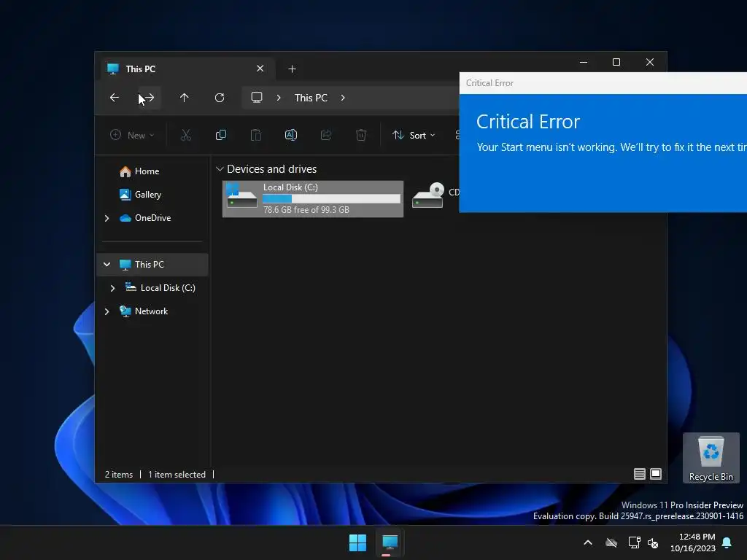Viewport: 747px width, 560px height.
Task: Open a new File Explorer tab
Action: [x=292, y=69]
